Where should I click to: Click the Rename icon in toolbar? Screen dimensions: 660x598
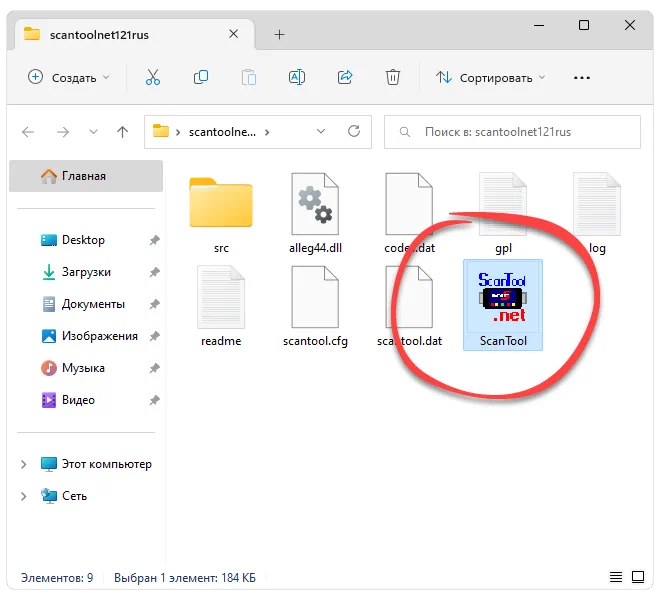coord(297,77)
